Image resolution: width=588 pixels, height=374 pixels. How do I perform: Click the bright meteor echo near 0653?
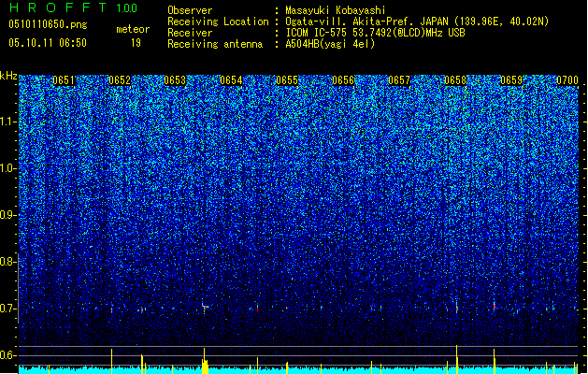[x=205, y=308]
